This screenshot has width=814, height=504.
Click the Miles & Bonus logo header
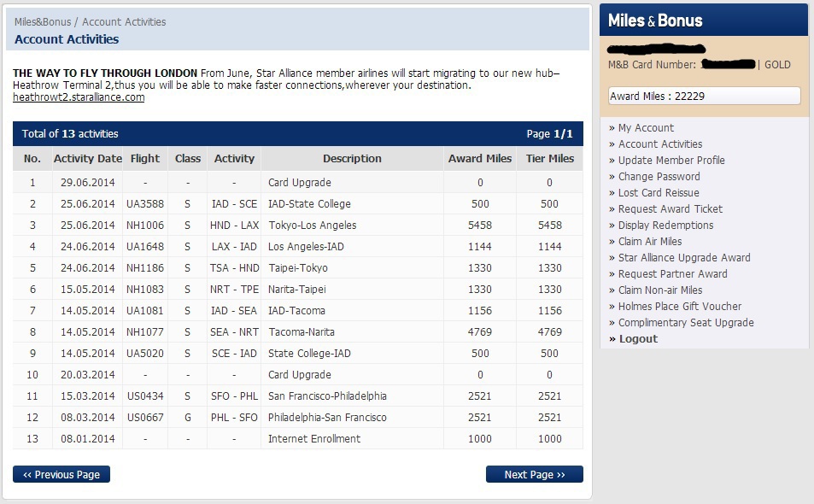[x=655, y=21]
